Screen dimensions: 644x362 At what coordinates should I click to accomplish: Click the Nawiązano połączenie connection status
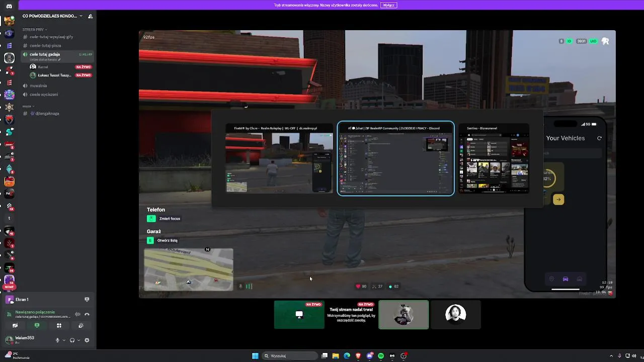click(35, 312)
